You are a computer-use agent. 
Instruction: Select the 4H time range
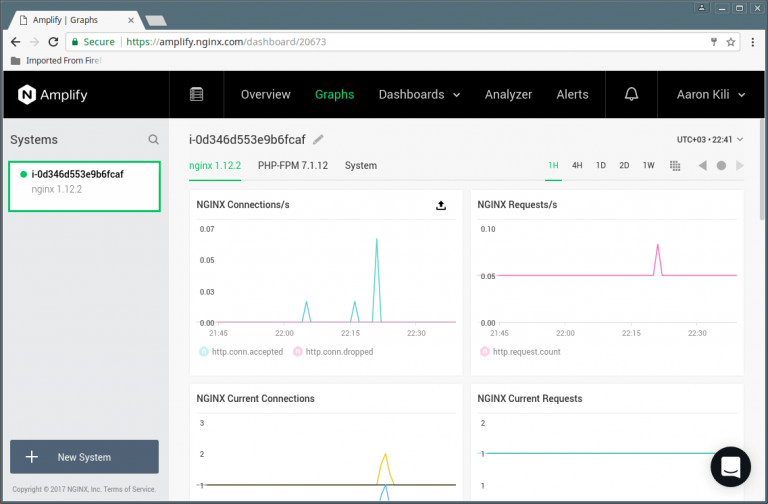point(577,165)
